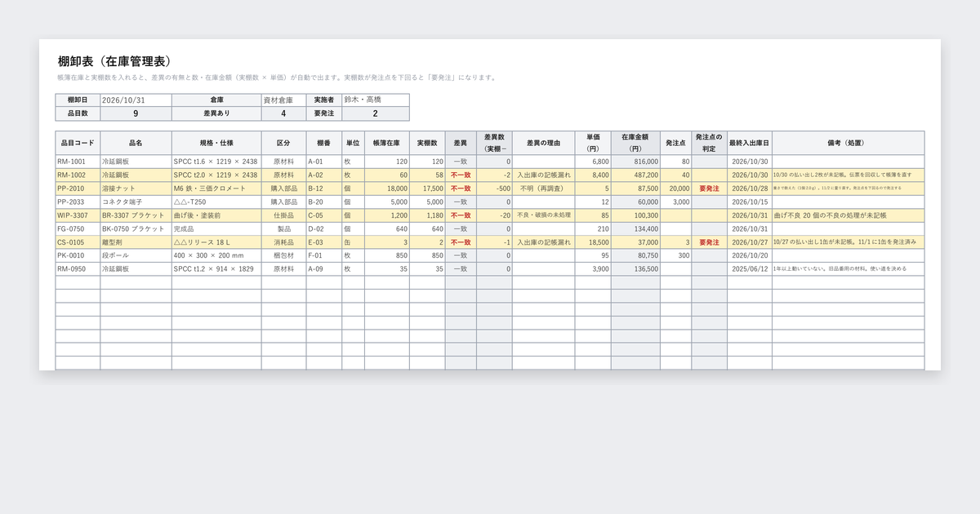
Task: Select item code RM-0950
Action: (78, 268)
